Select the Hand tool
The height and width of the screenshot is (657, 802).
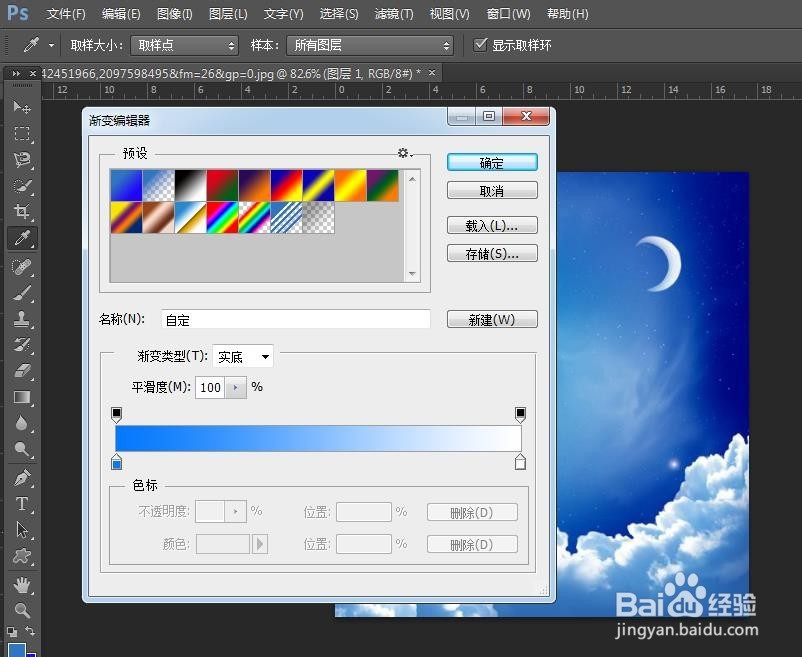pos(22,585)
